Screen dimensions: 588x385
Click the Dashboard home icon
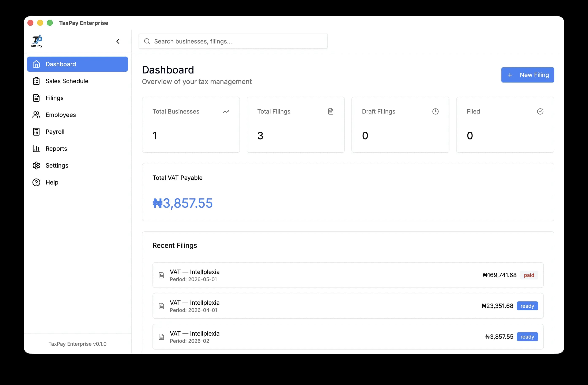(x=36, y=64)
